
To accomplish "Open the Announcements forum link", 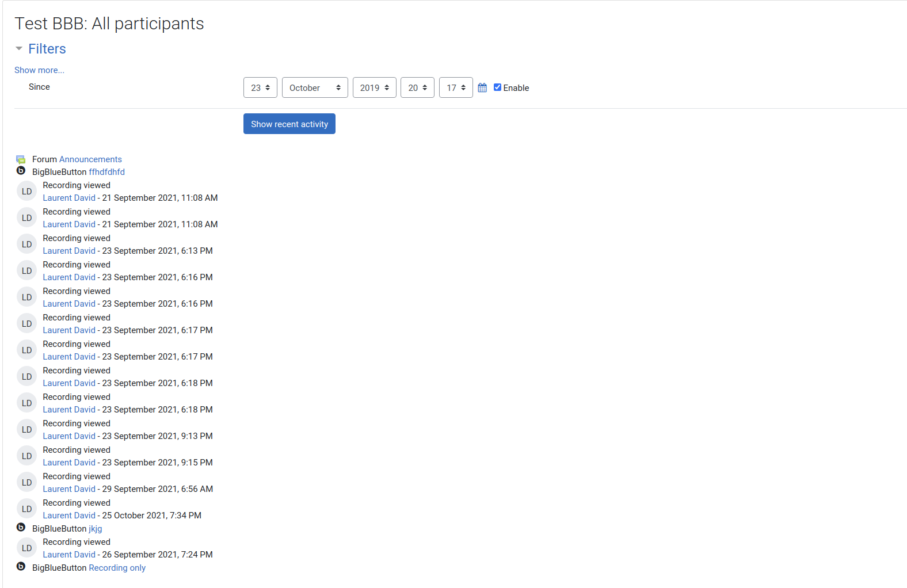I will click(90, 159).
